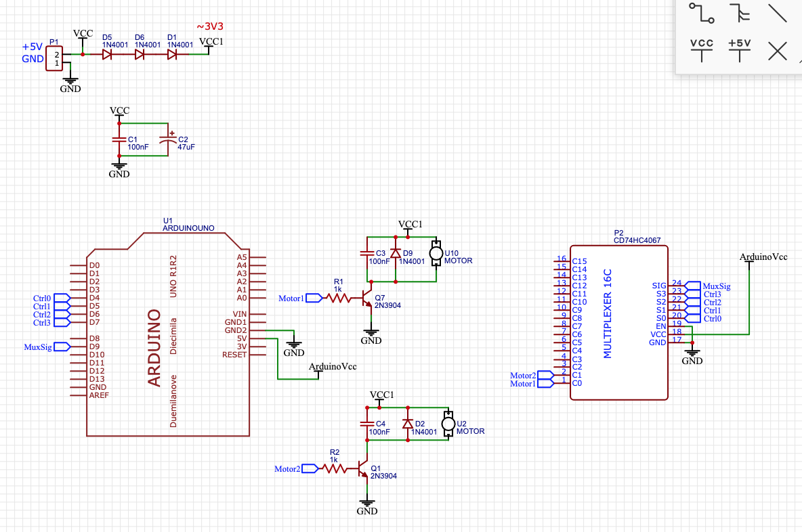Image resolution: width=802 pixels, height=532 pixels.
Task: Click the 47uF value label of C2
Action: coord(186,147)
